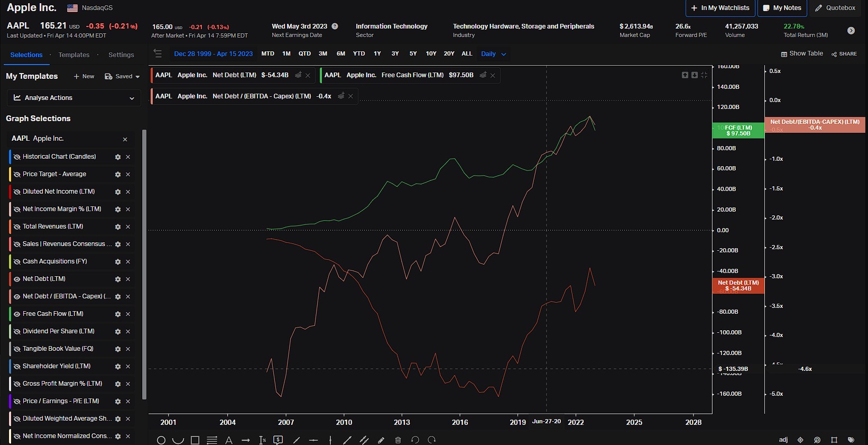Click the round arrow at header right

[851, 31]
